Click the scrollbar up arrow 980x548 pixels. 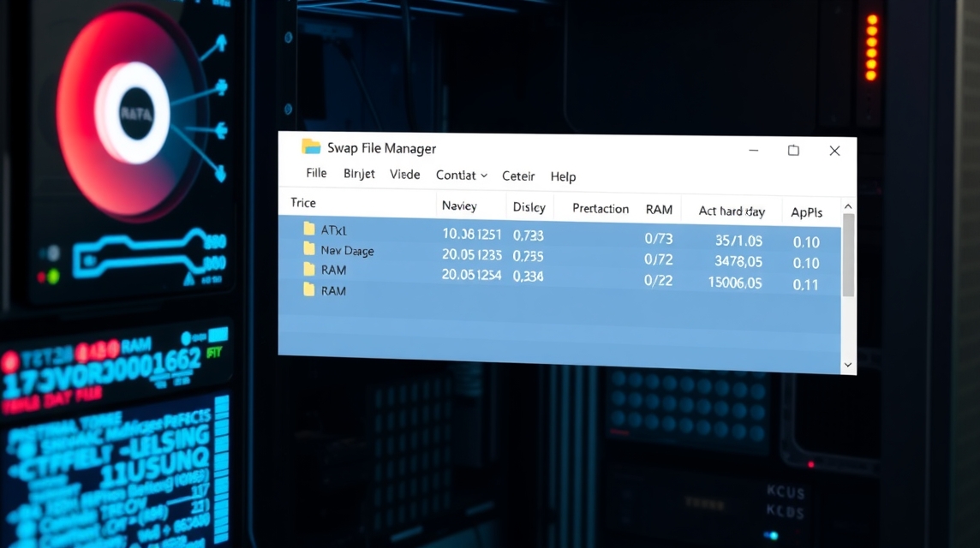pyautogui.click(x=848, y=206)
